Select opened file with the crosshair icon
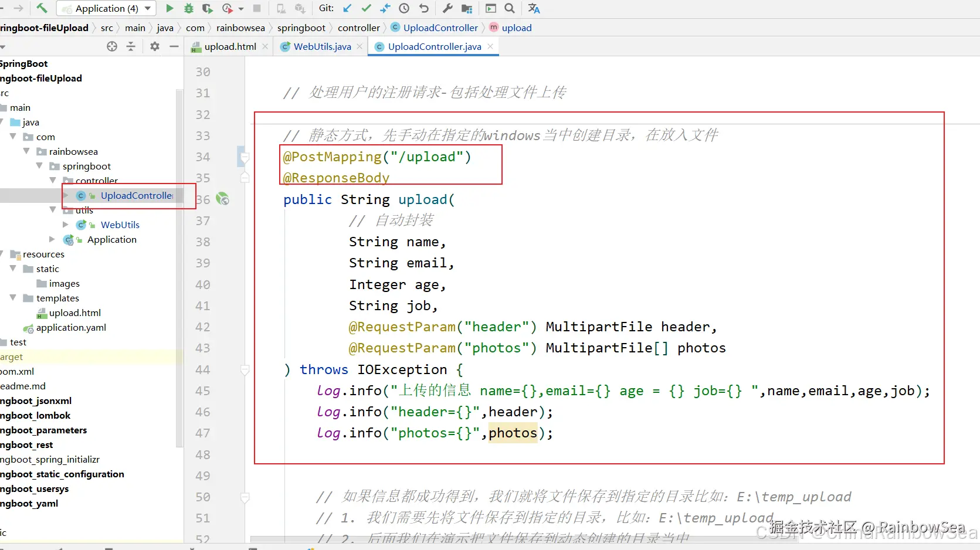The height and width of the screenshot is (550, 980). [112, 46]
